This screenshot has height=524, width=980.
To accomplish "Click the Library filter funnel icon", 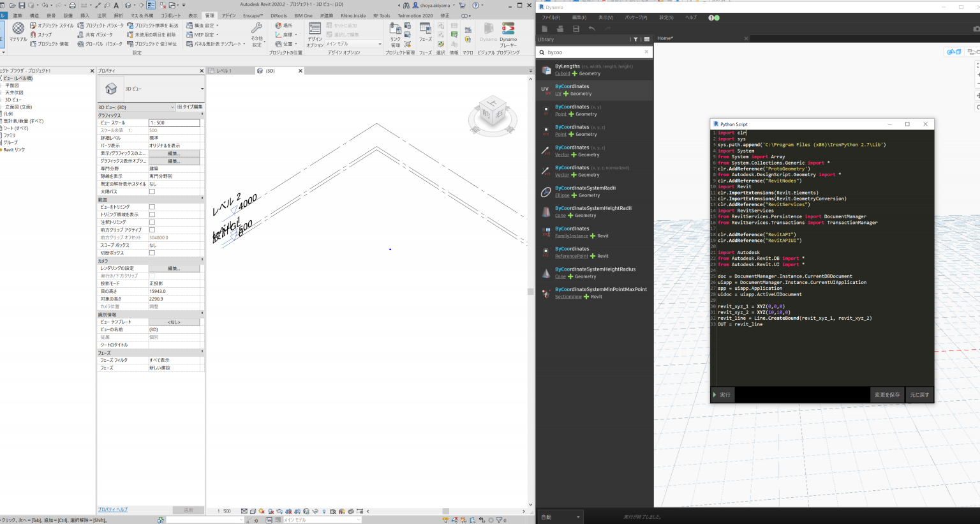I will click(635, 40).
